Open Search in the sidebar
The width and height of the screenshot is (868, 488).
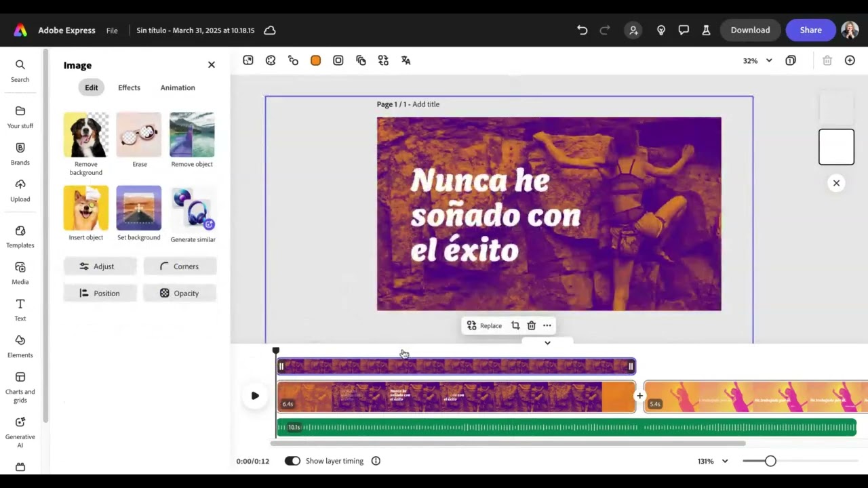tap(20, 70)
